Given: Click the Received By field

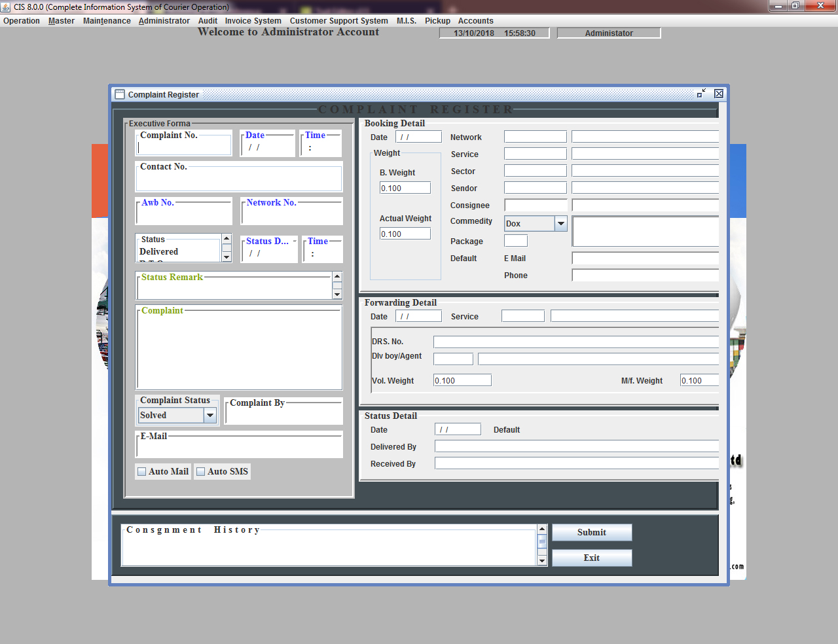Looking at the screenshot, I should point(577,463).
